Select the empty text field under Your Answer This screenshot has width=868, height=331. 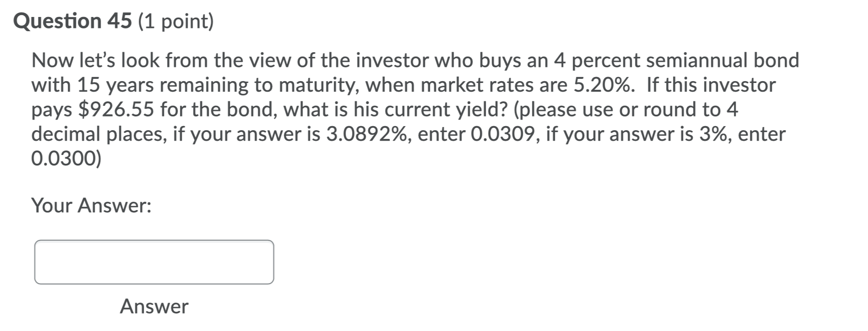153,263
